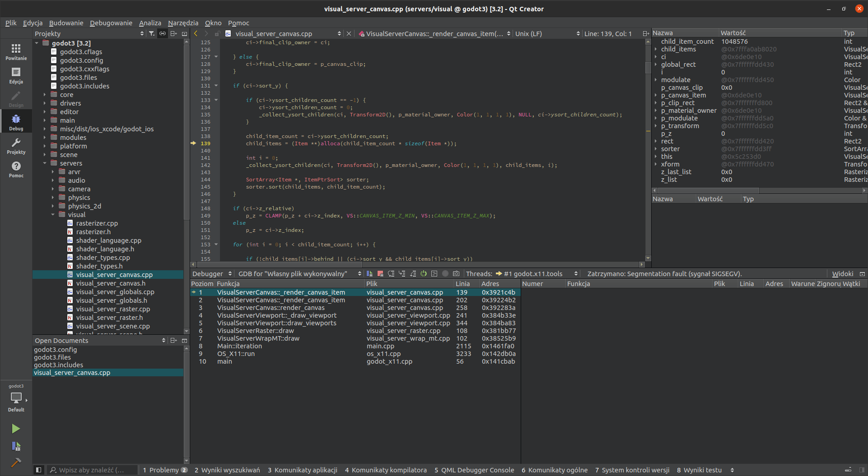Viewport: 868px width, 476px height.
Task: Click the Step Out debugger icon
Action: pyautogui.click(x=413, y=273)
